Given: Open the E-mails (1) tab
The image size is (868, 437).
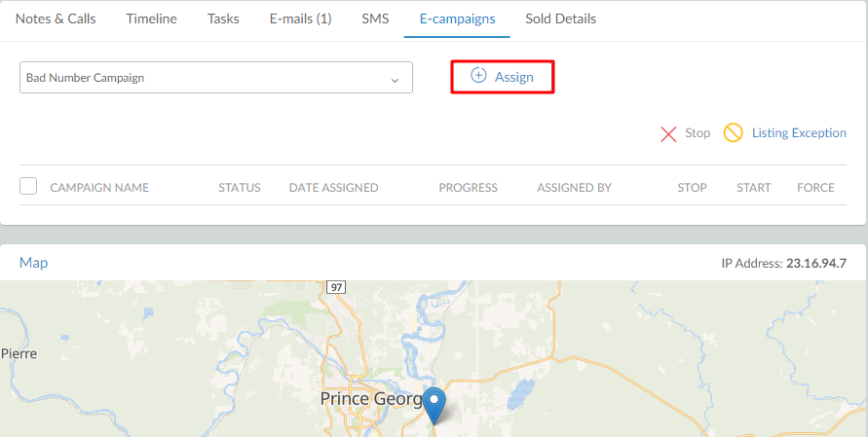Looking at the screenshot, I should point(301,18).
